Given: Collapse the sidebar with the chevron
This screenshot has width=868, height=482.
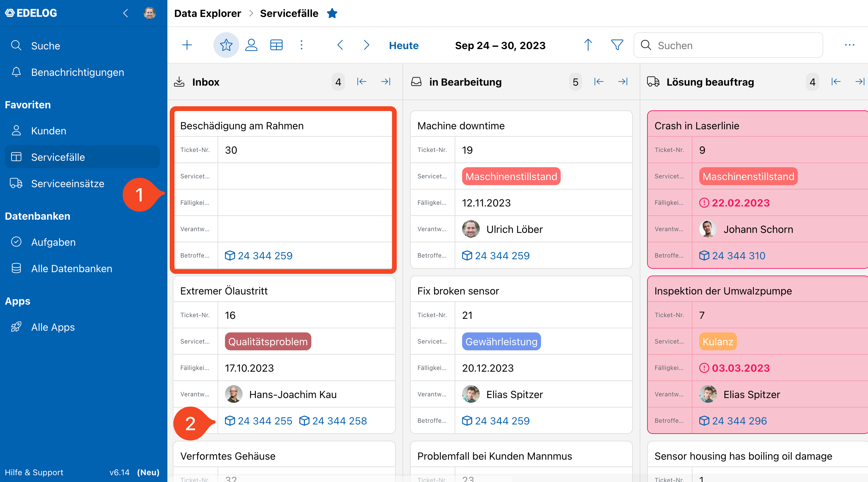Looking at the screenshot, I should [x=126, y=13].
